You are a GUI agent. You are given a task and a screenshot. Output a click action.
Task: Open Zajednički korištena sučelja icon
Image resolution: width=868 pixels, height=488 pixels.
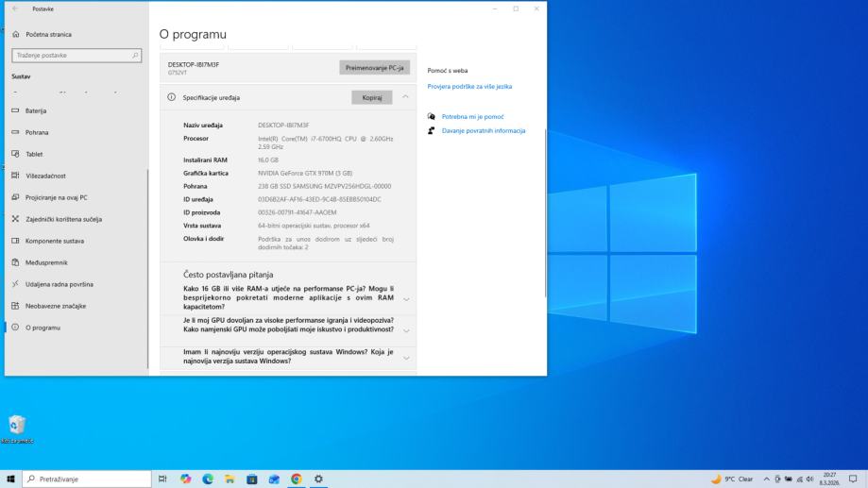(x=15, y=219)
